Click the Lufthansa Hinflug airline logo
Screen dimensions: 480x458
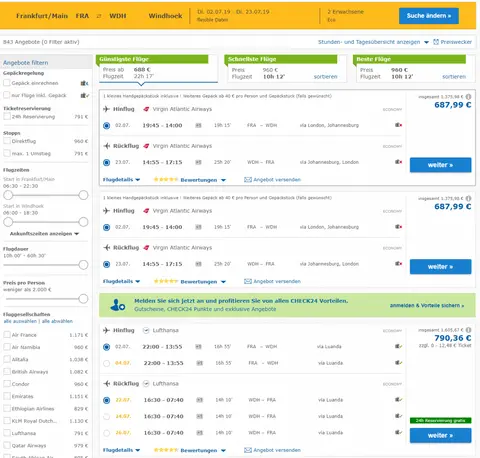click(x=146, y=330)
